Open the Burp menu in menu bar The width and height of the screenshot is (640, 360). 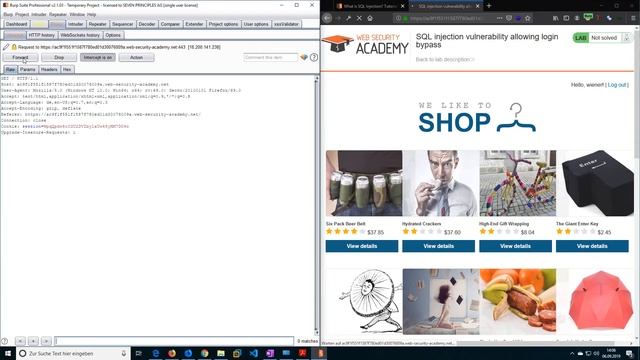(8, 14)
